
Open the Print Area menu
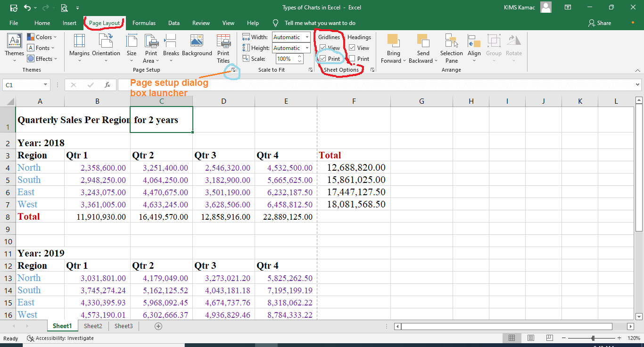point(151,48)
